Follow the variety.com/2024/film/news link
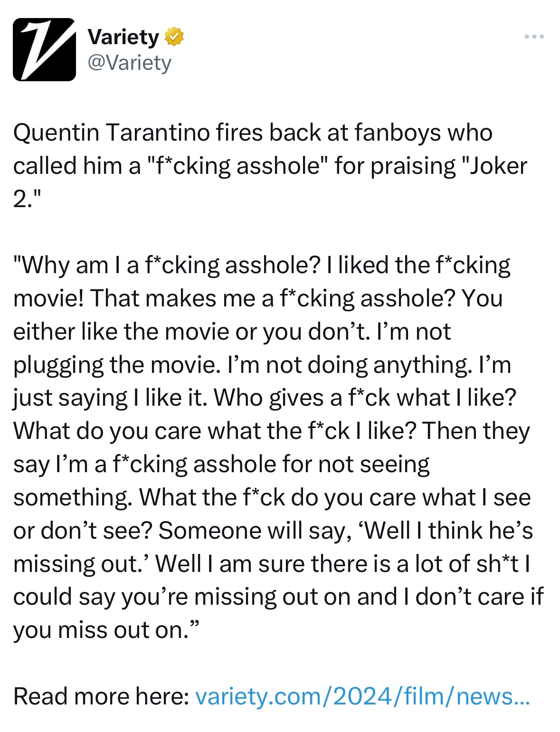Viewport: 560px width, 732px height. (x=362, y=696)
